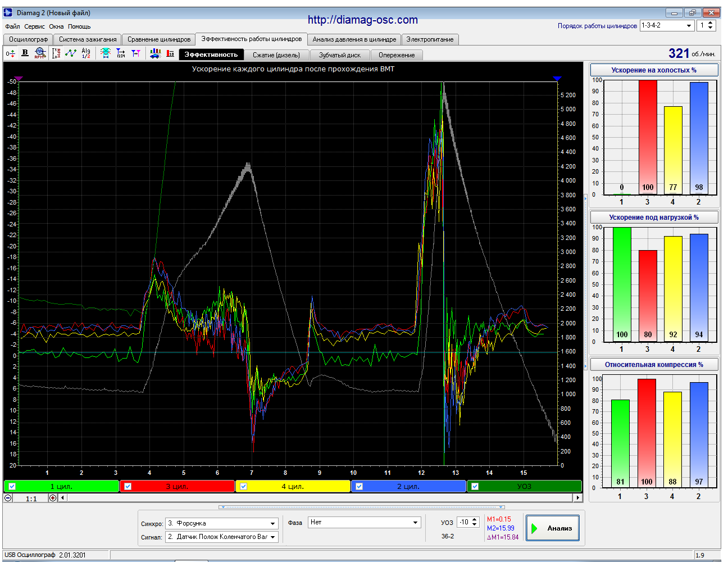This screenshot has width=728, height=562.
Task: Click the http://diamag-osc.com link
Action: point(363,20)
